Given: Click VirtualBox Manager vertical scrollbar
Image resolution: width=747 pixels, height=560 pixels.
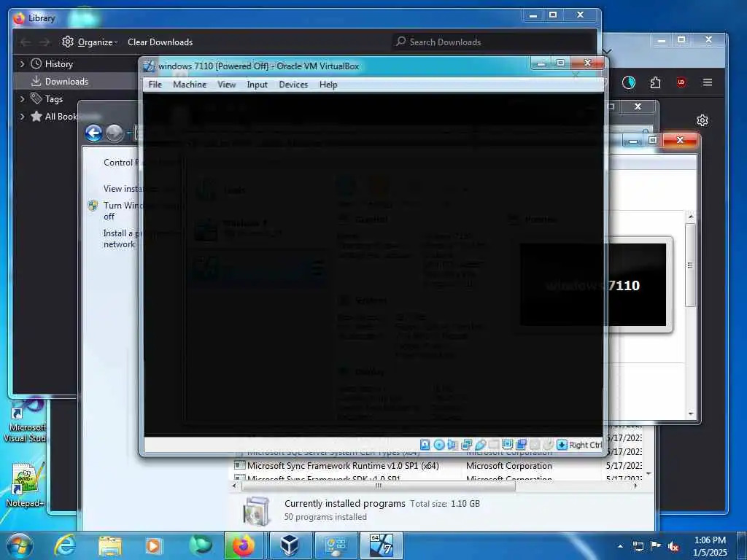Looking at the screenshot, I should tap(690, 265).
